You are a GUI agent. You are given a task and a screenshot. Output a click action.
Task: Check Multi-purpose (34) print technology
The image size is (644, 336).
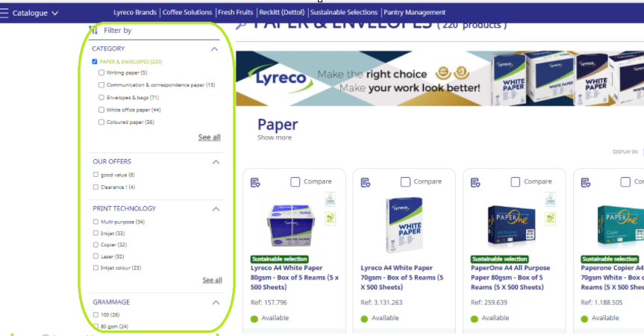coord(96,222)
